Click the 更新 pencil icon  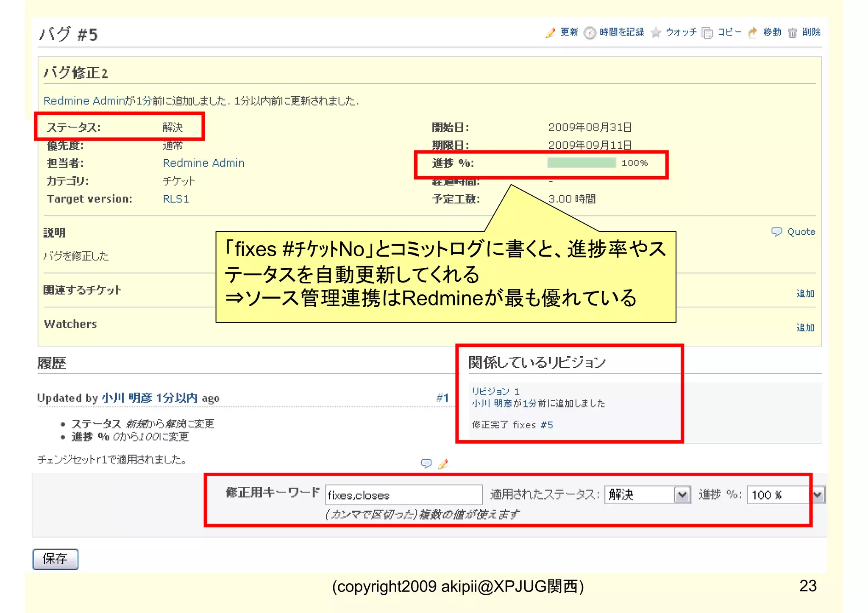550,33
